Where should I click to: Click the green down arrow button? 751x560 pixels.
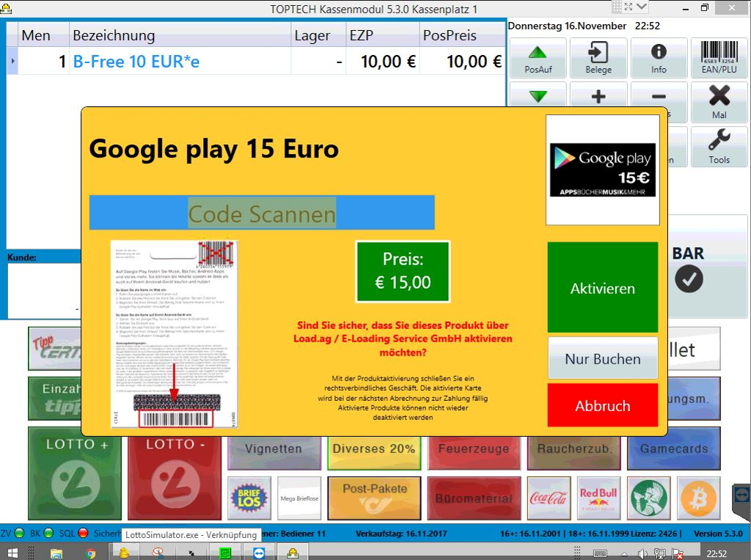pos(538,96)
